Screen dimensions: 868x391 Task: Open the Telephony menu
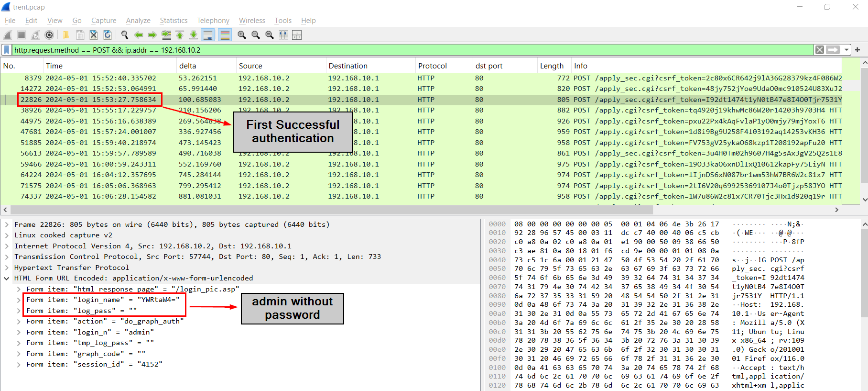point(213,21)
